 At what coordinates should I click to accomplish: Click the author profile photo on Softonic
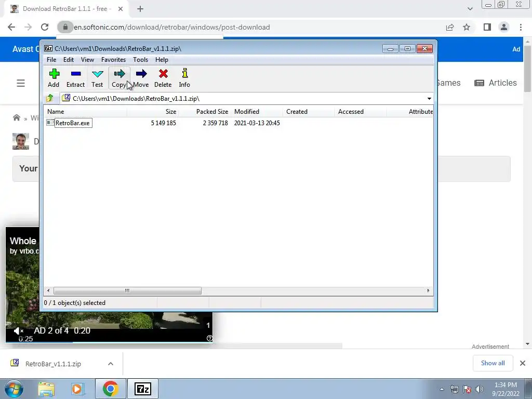(x=21, y=141)
